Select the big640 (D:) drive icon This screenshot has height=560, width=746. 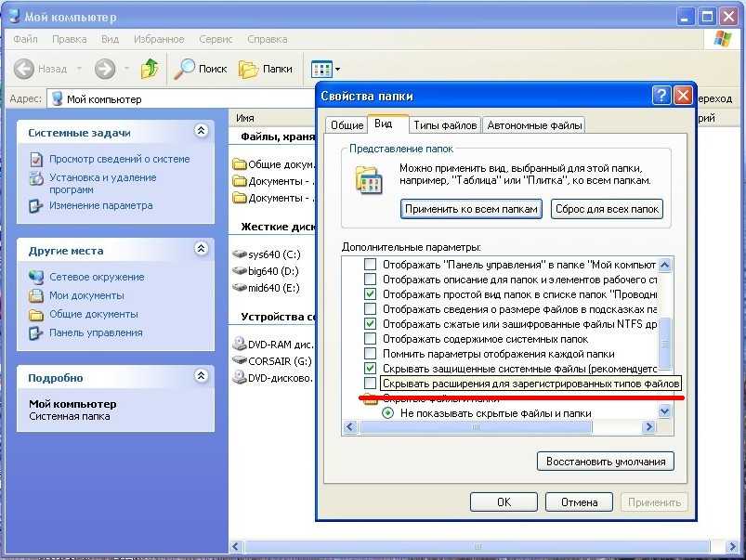pos(240,271)
